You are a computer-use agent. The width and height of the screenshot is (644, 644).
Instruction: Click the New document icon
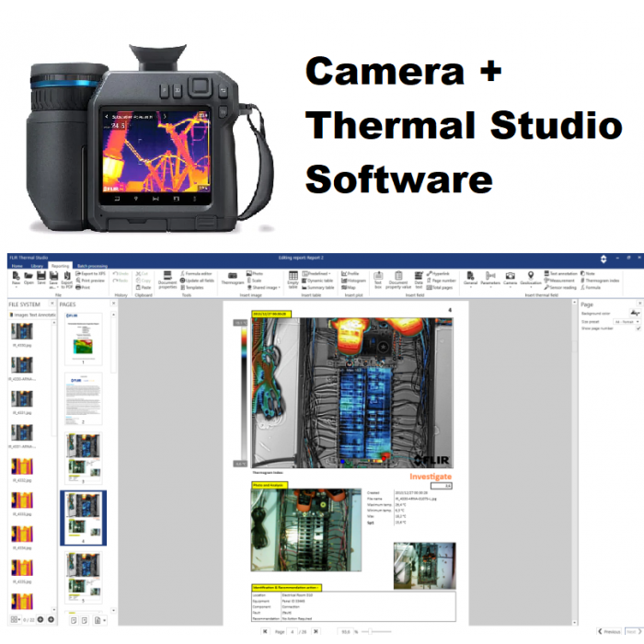[16, 276]
